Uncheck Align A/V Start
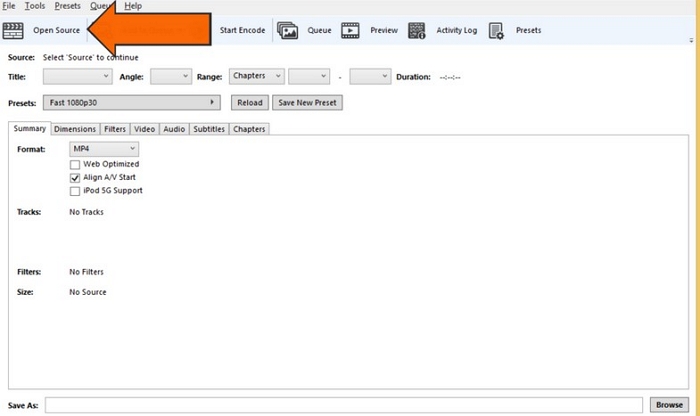The width and height of the screenshot is (700, 416). [75, 177]
